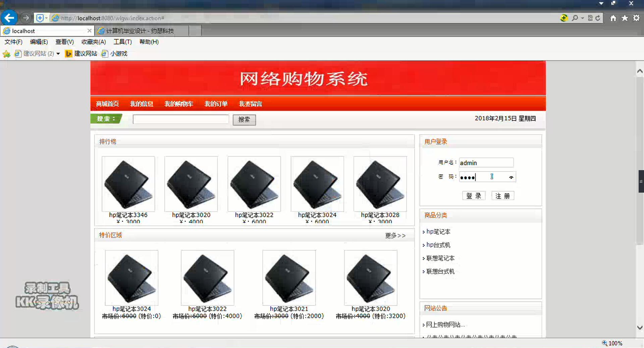The height and width of the screenshot is (348, 644).
Task: Open the hp台式机 category link
Action: click(x=438, y=245)
